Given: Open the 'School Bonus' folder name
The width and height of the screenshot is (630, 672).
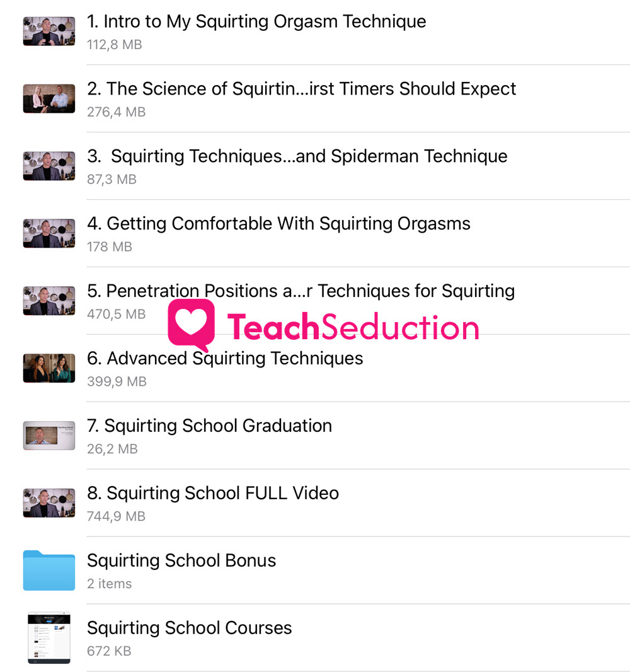Looking at the screenshot, I should pos(181,560).
